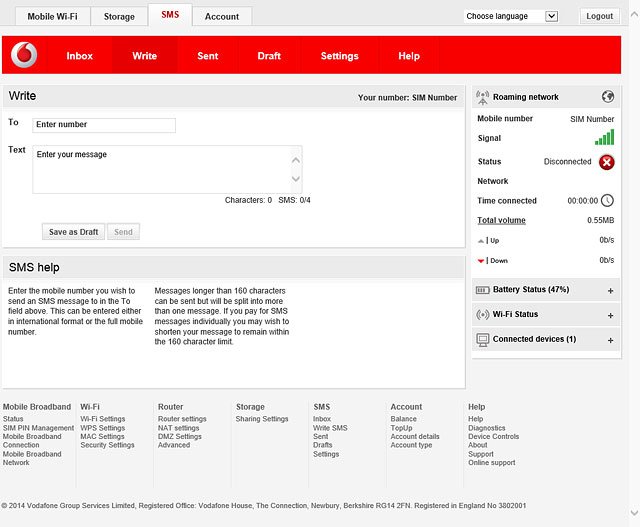The height and width of the screenshot is (527, 640).
Task: Click the Logout button
Action: (600, 16)
